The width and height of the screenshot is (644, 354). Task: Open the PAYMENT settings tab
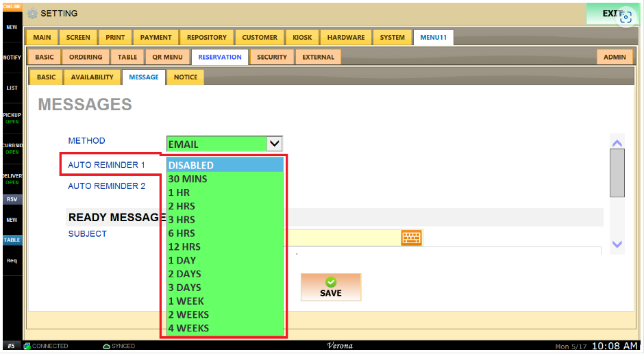point(156,38)
